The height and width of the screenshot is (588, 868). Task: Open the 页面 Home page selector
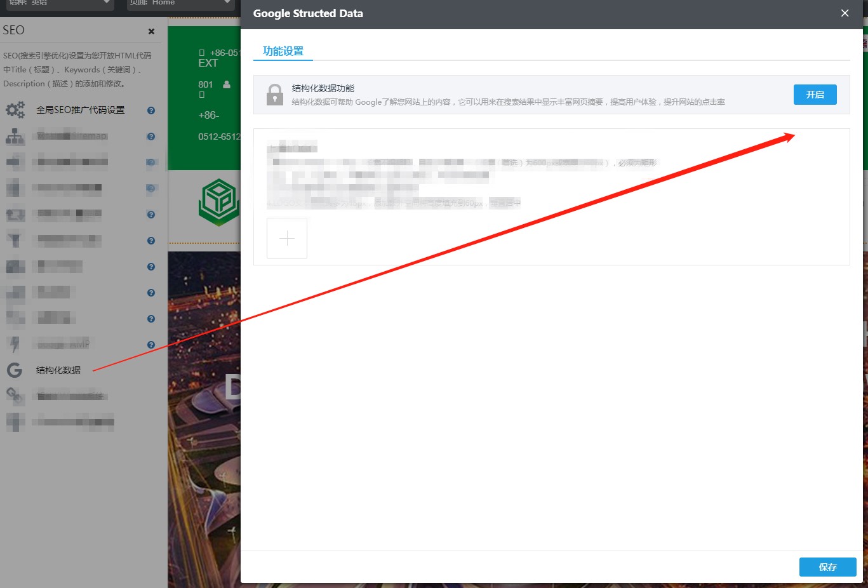point(180,4)
